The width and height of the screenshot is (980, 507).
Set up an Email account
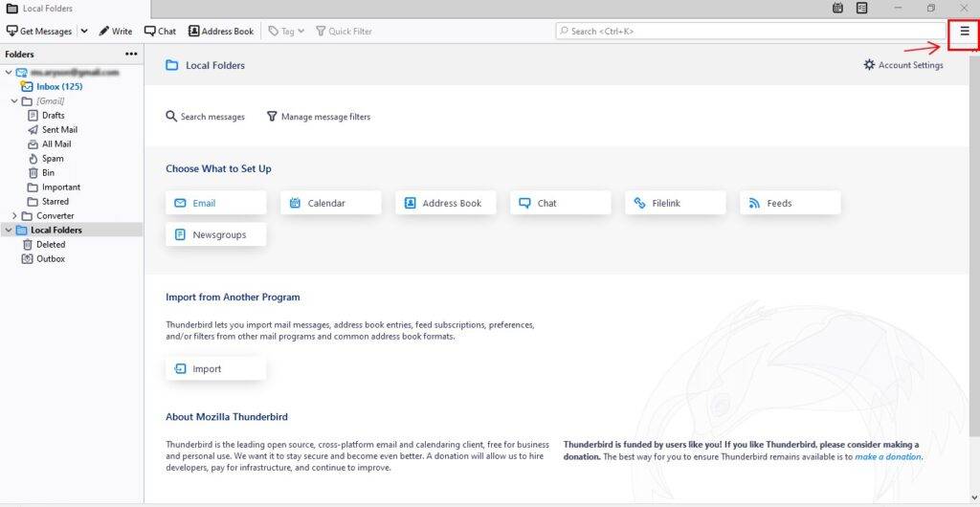click(216, 203)
